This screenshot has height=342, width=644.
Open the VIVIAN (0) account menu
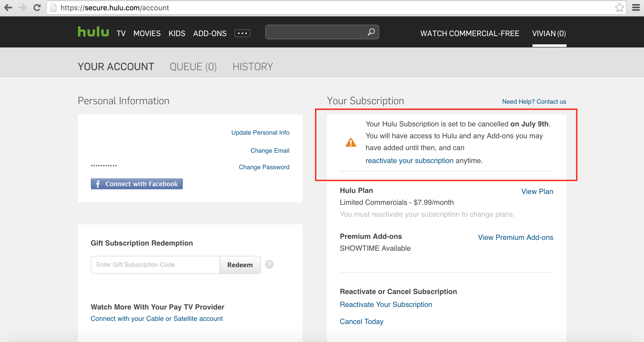coord(549,34)
